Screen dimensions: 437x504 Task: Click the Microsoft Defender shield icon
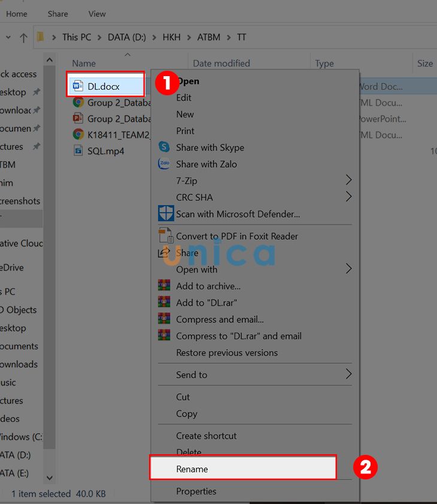pyautogui.click(x=166, y=213)
